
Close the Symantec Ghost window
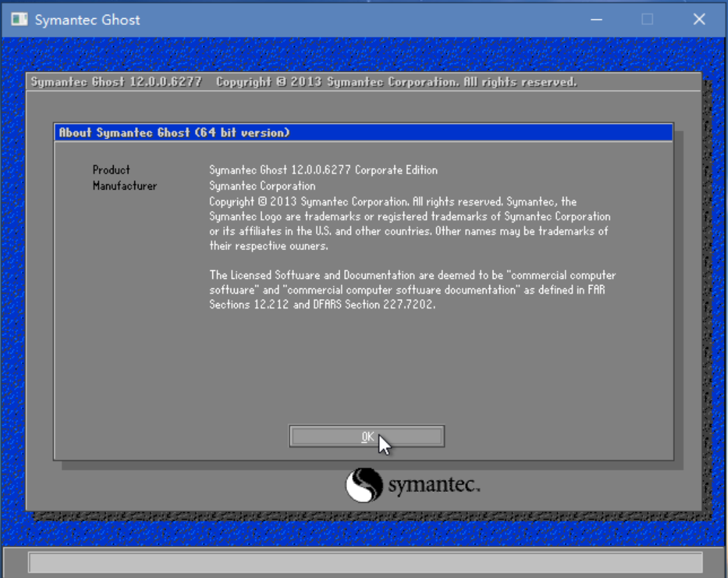coord(699,19)
